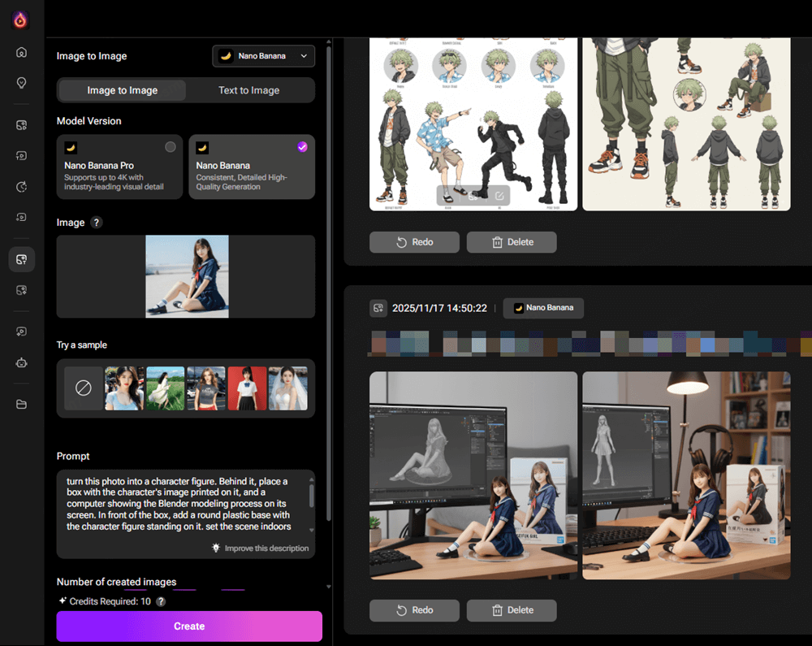This screenshot has width=812, height=646.
Task: Click the flame app logo at top left
Action: click(20, 20)
